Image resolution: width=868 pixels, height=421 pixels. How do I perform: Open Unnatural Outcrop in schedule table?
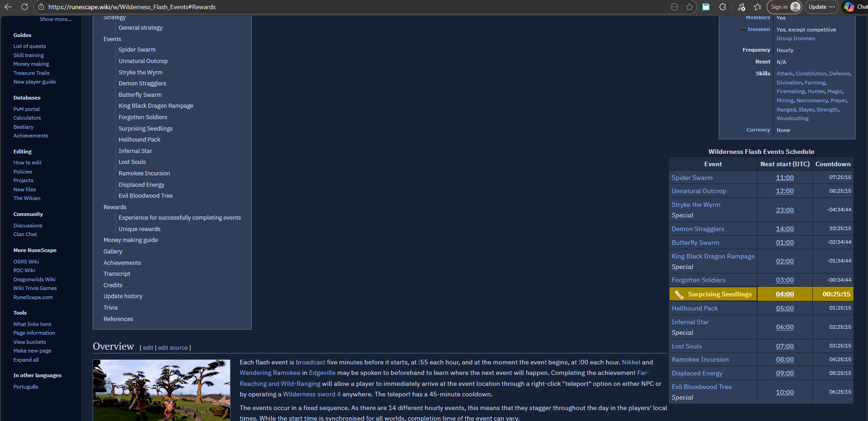click(x=699, y=191)
